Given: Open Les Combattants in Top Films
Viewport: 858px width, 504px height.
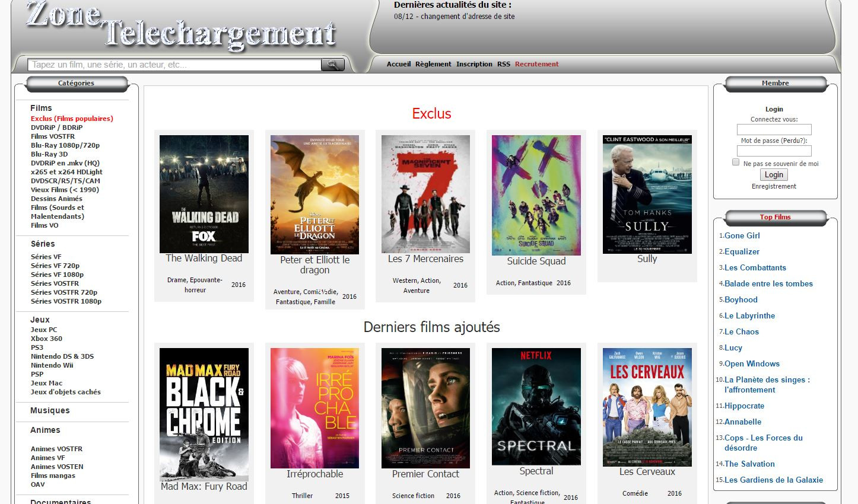Looking at the screenshot, I should 755,267.
